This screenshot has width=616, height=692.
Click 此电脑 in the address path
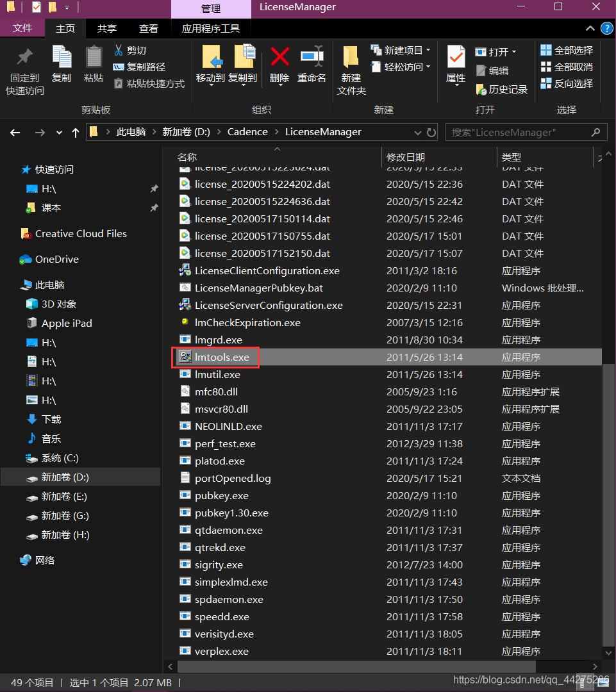[x=131, y=132]
